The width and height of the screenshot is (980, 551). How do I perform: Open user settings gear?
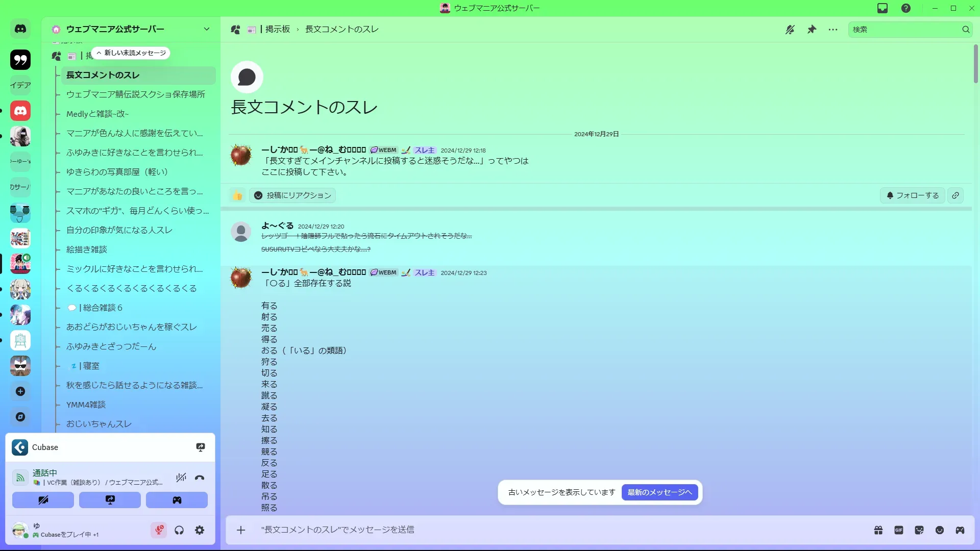(200, 530)
